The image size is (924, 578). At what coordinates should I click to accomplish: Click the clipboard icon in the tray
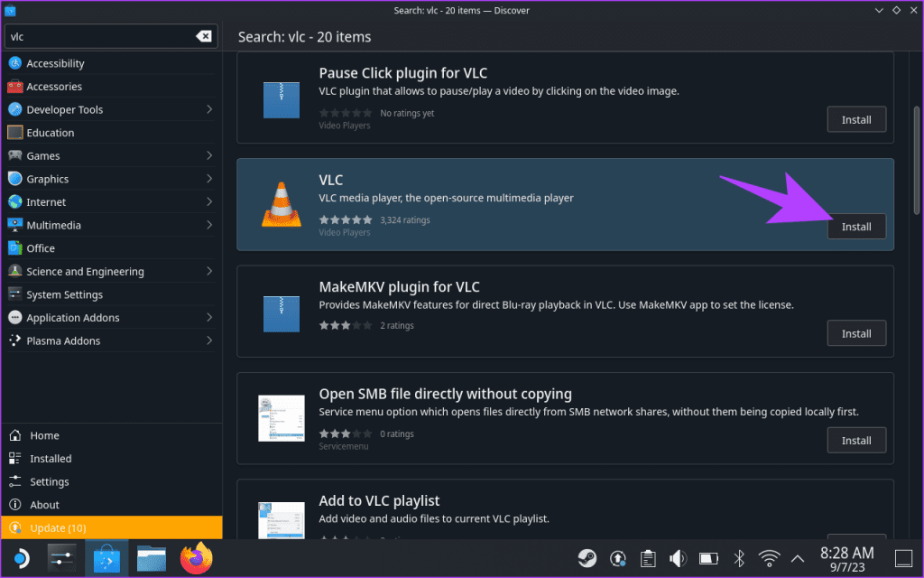coord(648,558)
